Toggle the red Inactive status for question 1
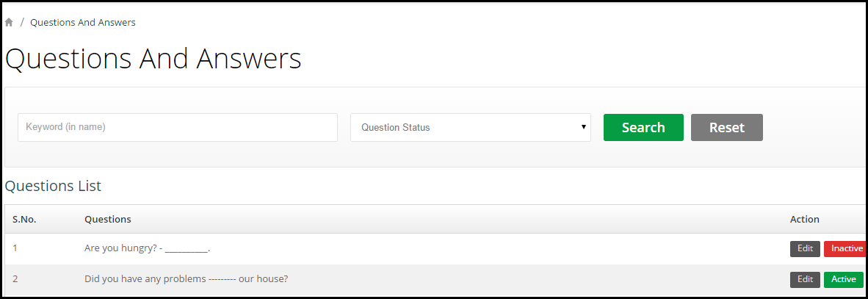868x299 pixels. coord(845,248)
